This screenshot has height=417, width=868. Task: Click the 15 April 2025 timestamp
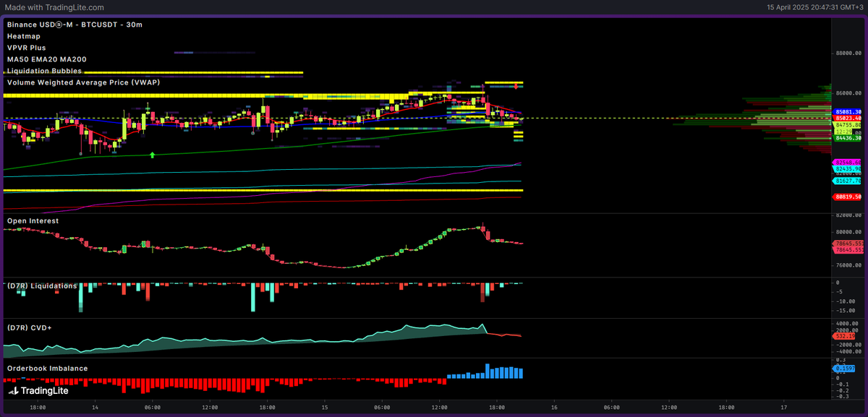[x=815, y=7]
